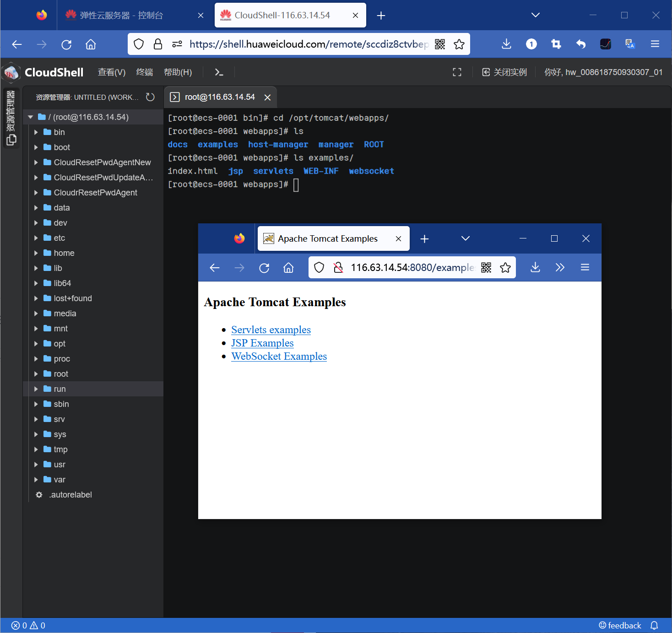Click the 关闭实例 button
Screen dimensions: 672x633
coord(504,72)
